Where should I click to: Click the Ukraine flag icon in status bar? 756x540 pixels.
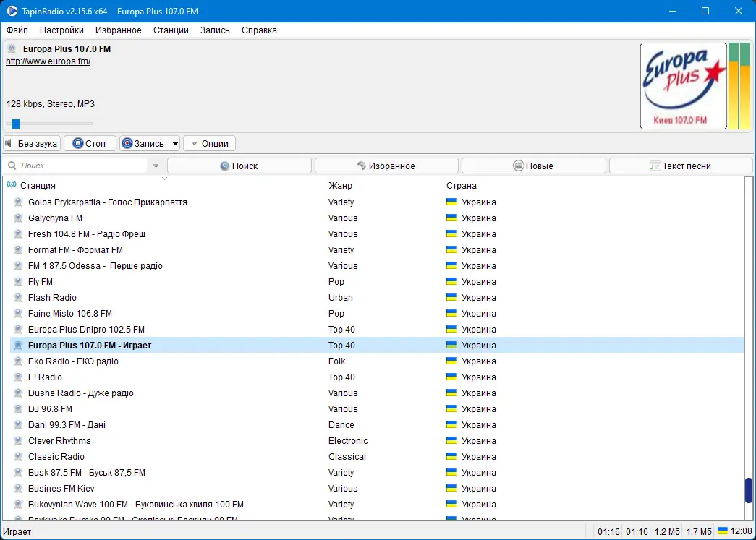pos(721,531)
